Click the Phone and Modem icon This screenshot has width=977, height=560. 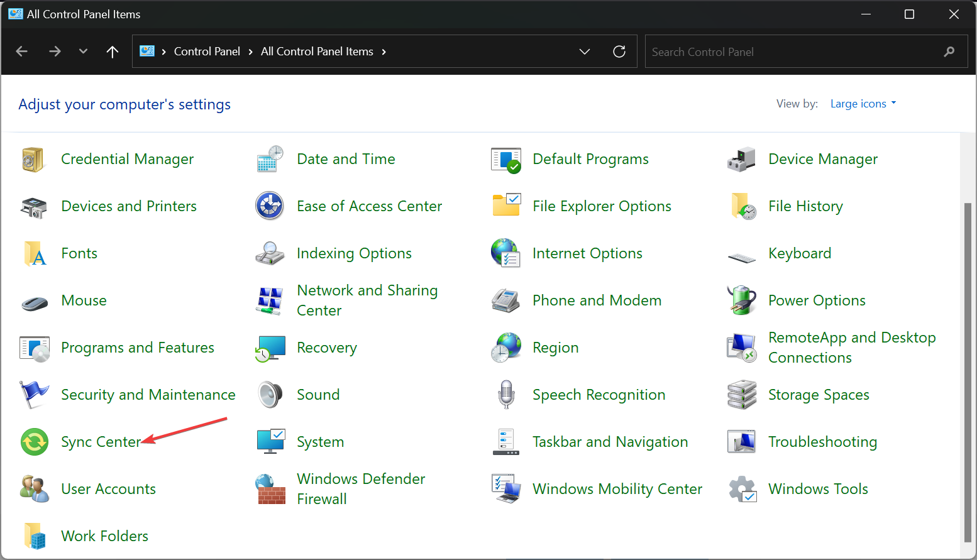(505, 300)
